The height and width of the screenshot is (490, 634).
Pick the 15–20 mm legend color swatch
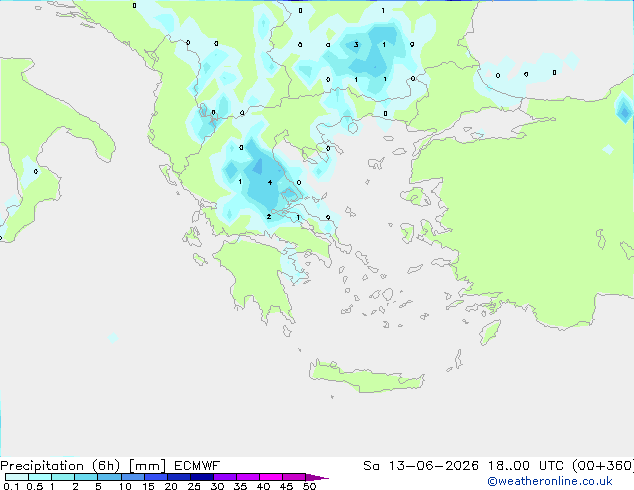155,477
